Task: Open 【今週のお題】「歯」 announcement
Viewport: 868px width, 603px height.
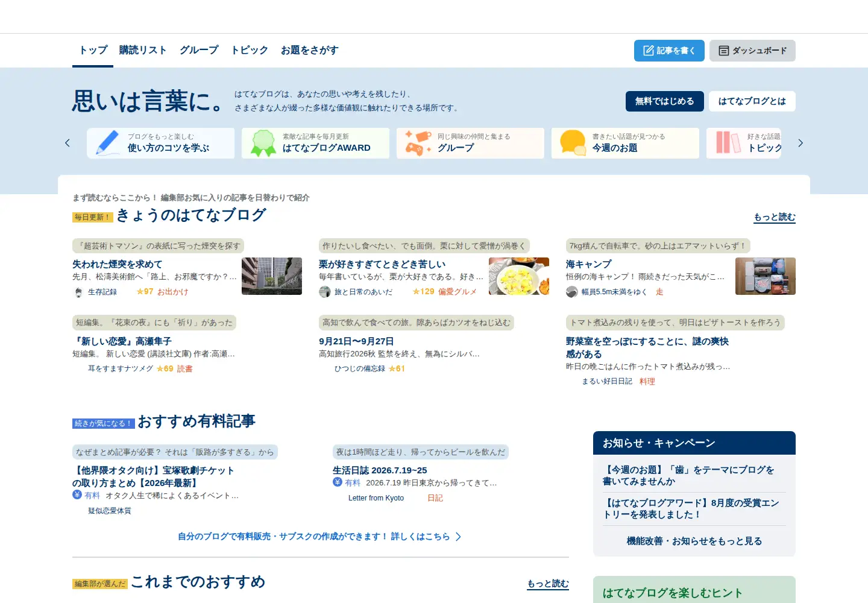Action: (688, 476)
